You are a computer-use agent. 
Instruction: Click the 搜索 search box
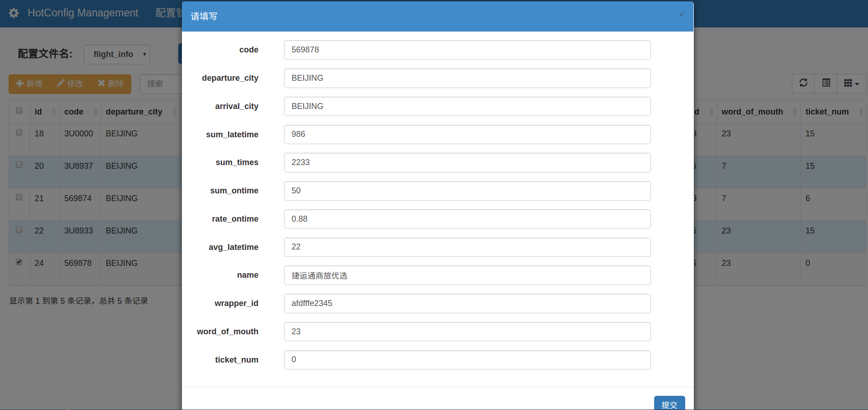pyautogui.click(x=161, y=84)
